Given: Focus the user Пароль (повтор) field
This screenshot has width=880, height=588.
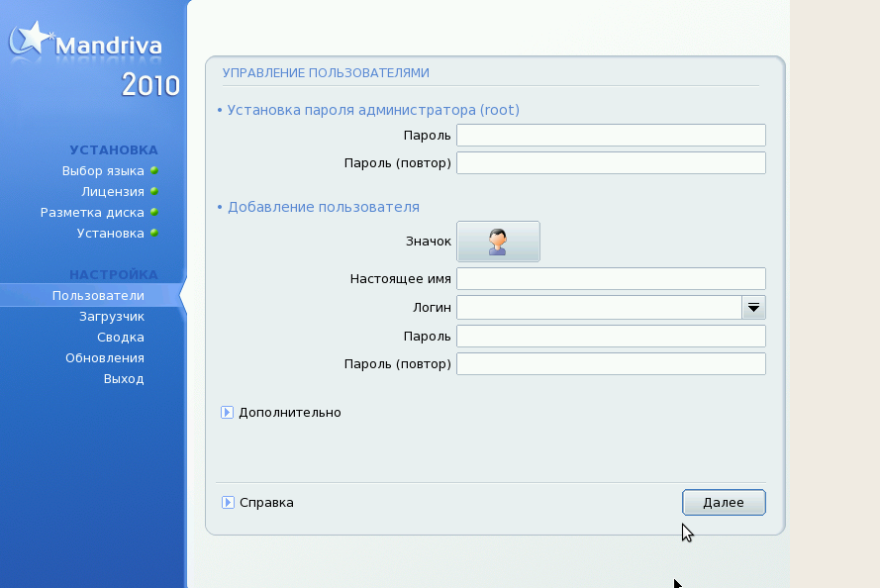Looking at the screenshot, I should click(611, 363).
